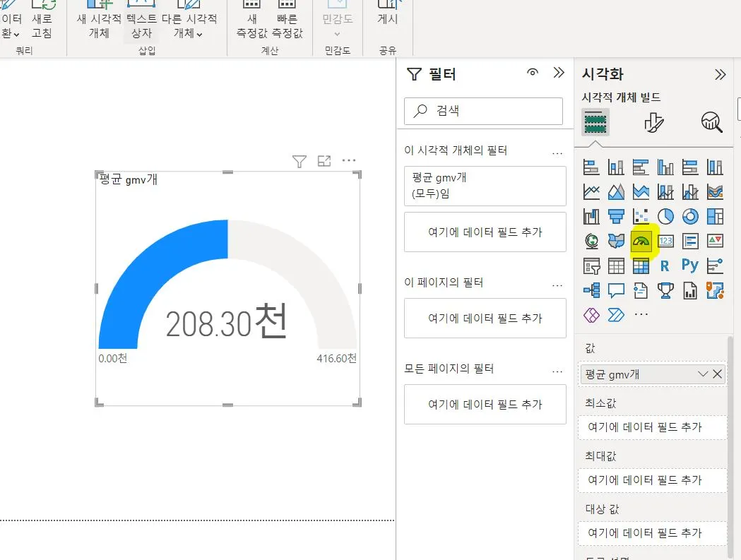
Task: Select the globe map visual
Action: 591,241
